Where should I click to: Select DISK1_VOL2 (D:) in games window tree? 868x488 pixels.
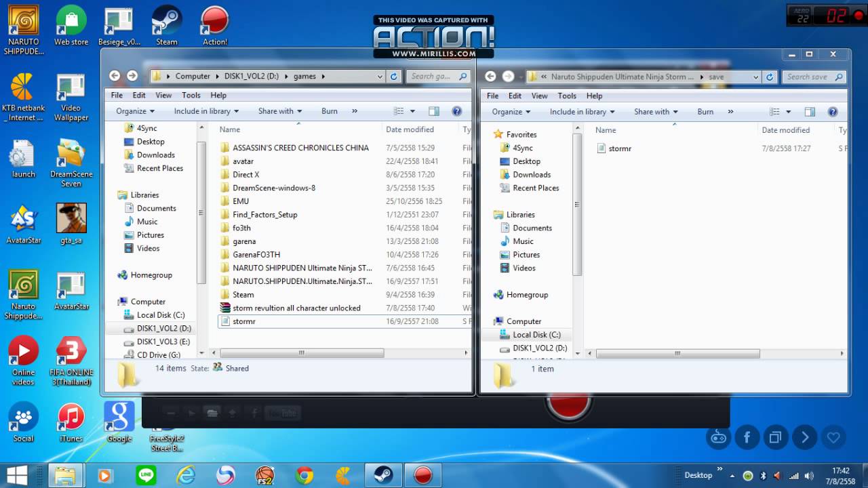[x=164, y=328]
